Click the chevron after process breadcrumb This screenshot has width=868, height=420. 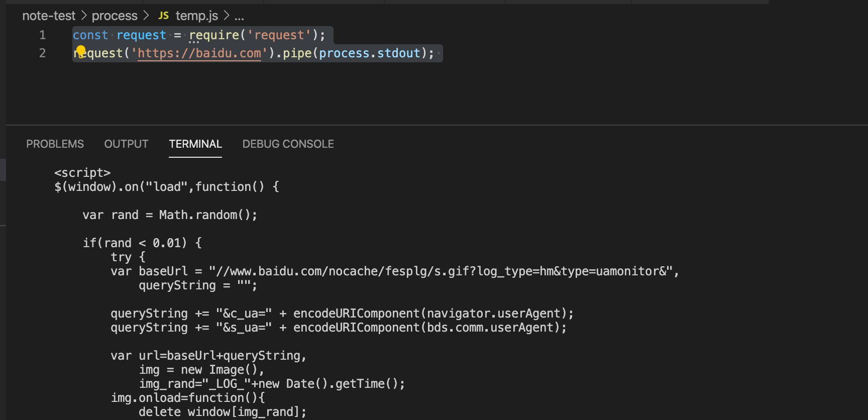pyautogui.click(x=146, y=16)
